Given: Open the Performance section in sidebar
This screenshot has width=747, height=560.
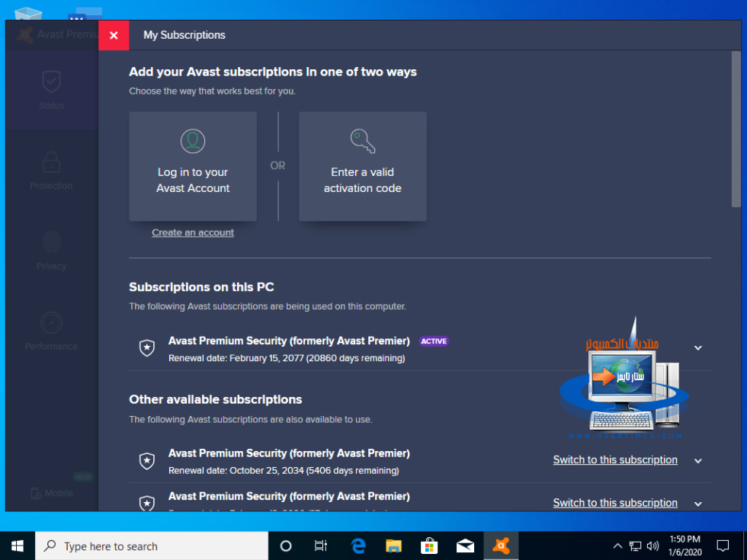Looking at the screenshot, I should coord(52,331).
